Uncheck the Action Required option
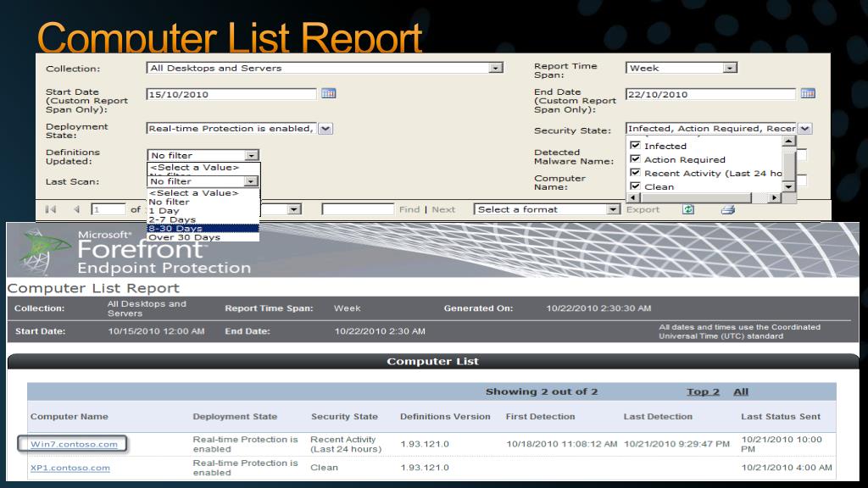 pyautogui.click(x=635, y=159)
